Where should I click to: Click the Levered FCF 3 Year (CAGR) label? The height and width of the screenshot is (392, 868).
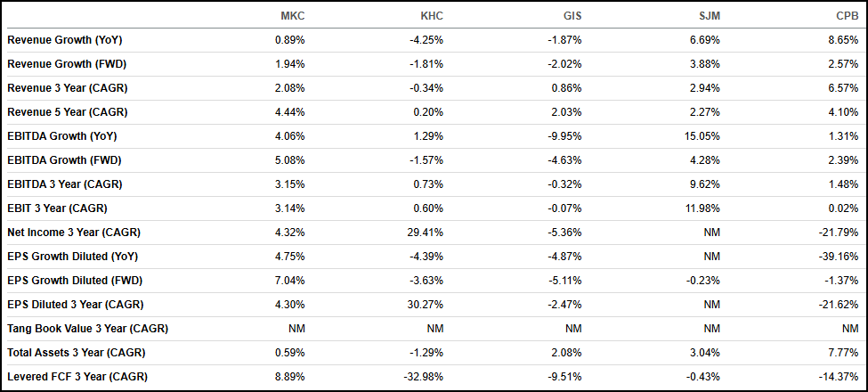[x=77, y=377]
